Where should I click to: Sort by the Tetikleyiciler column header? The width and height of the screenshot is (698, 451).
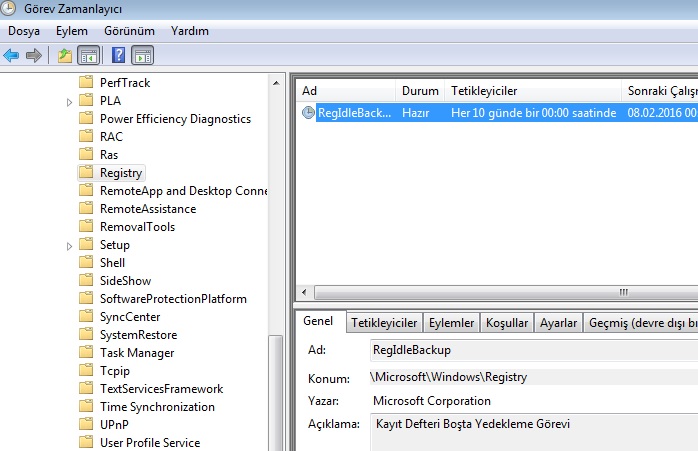[533, 91]
